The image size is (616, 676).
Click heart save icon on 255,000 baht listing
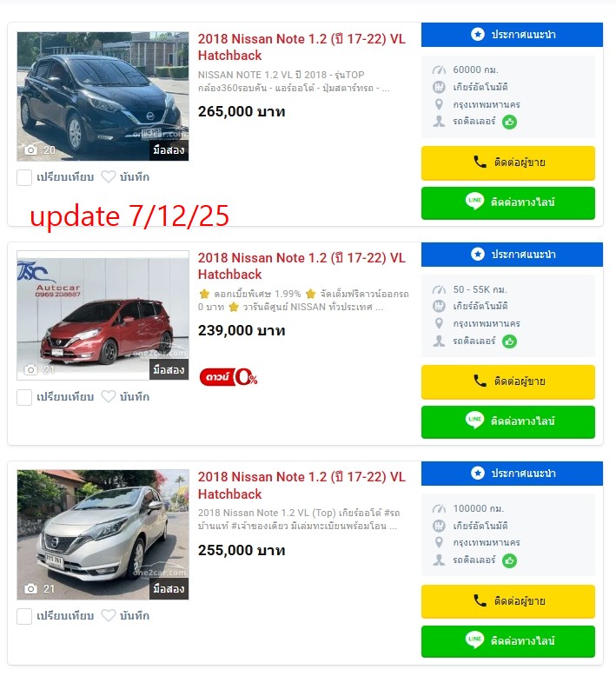coord(109,616)
